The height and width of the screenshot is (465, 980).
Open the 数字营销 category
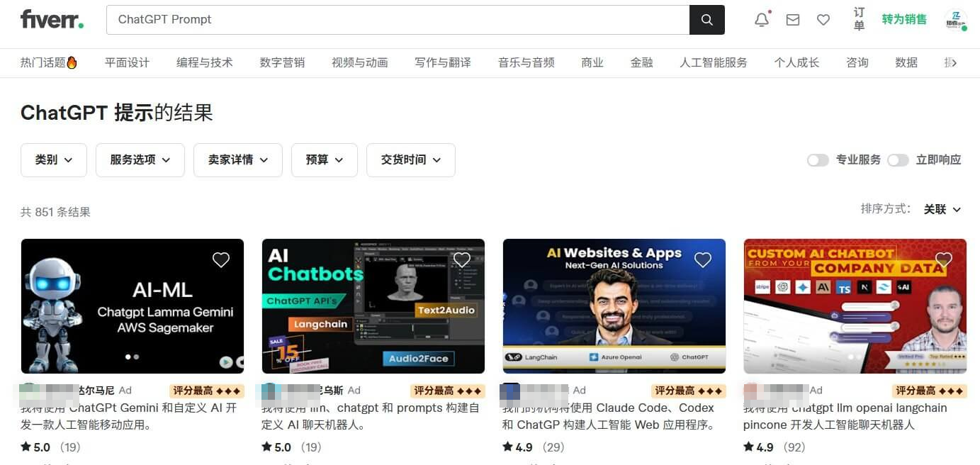[282, 62]
